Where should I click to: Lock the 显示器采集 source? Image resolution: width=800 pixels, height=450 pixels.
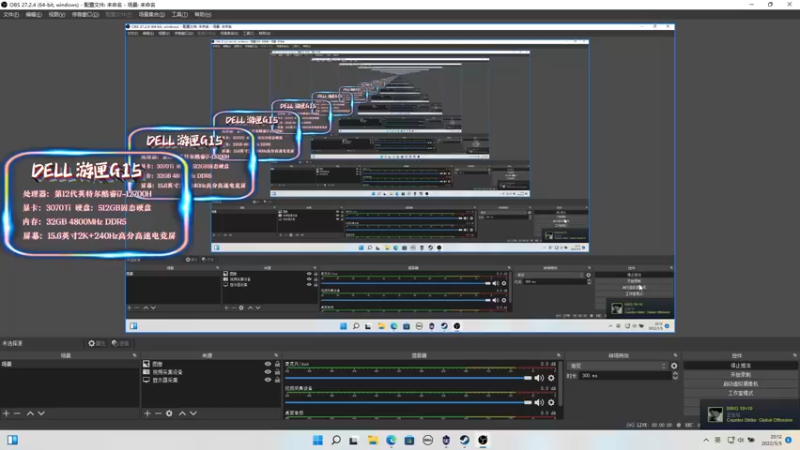click(277, 380)
